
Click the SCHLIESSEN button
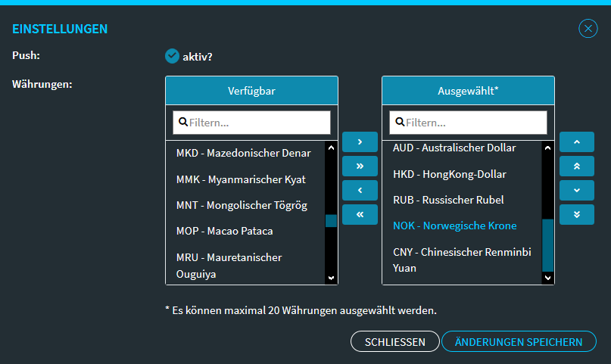click(394, 342)
